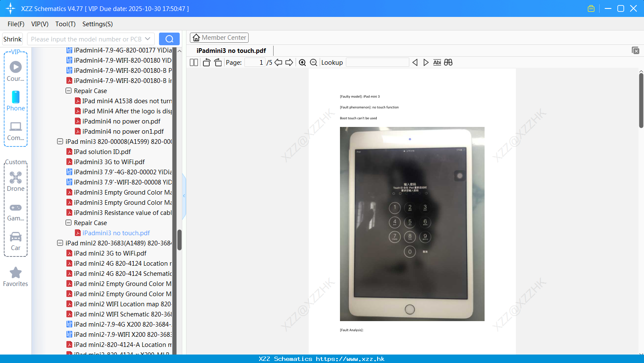644x363 pixels.
Task: Open IPad mini4 A1538 does not turn on PDF
Action: pyautogui.click(x=123, y=101)
